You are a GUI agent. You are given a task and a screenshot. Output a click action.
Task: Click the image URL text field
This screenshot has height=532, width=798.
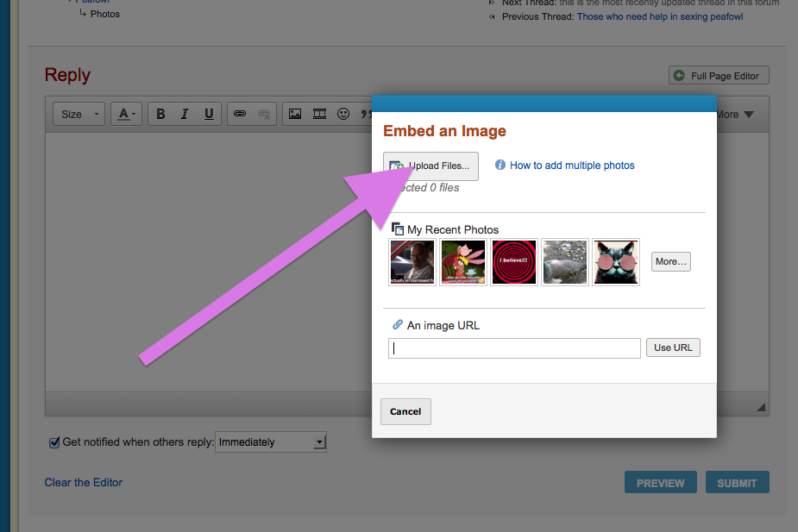(x=514, y=348)
